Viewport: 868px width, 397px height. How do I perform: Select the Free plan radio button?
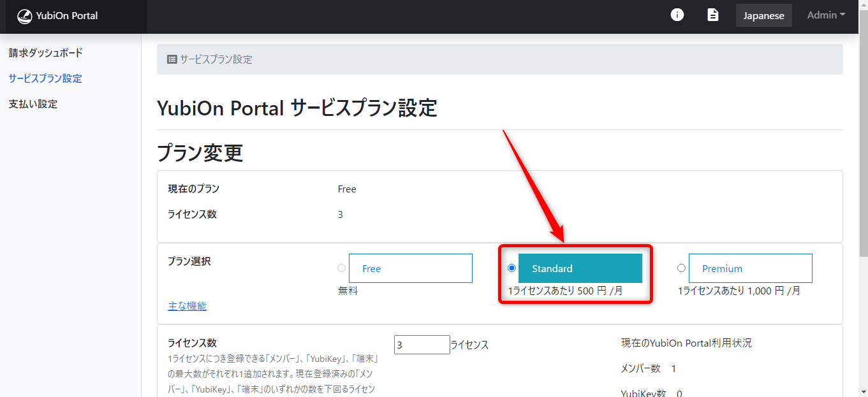(x=342, y=268)
